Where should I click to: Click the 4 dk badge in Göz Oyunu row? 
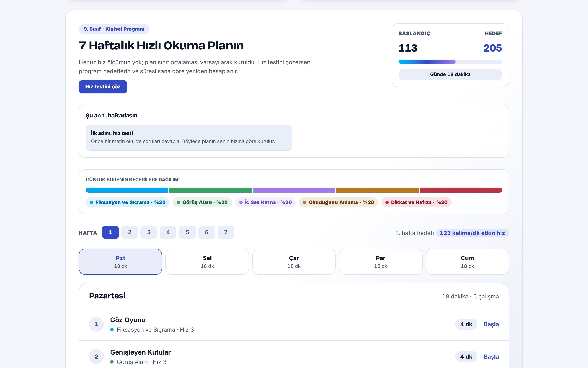point(466,324)
